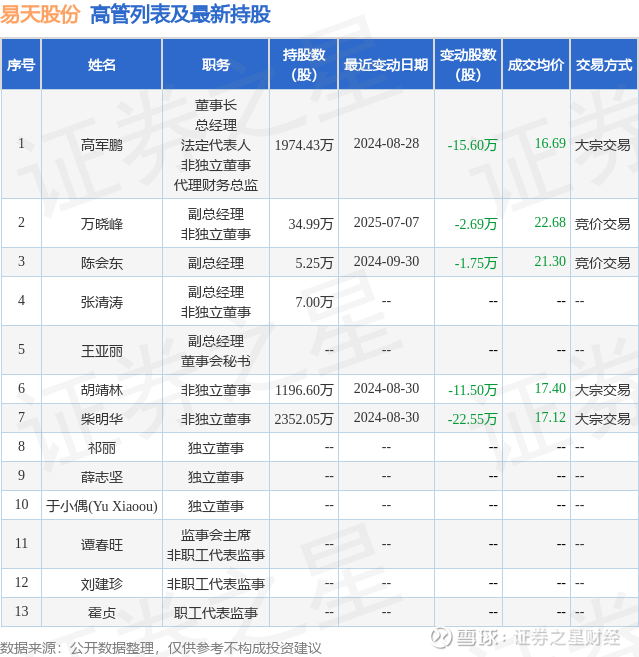Viewport: 639px width, 657px height.
Task: Click the row number 13
Action: click(21, 611)
